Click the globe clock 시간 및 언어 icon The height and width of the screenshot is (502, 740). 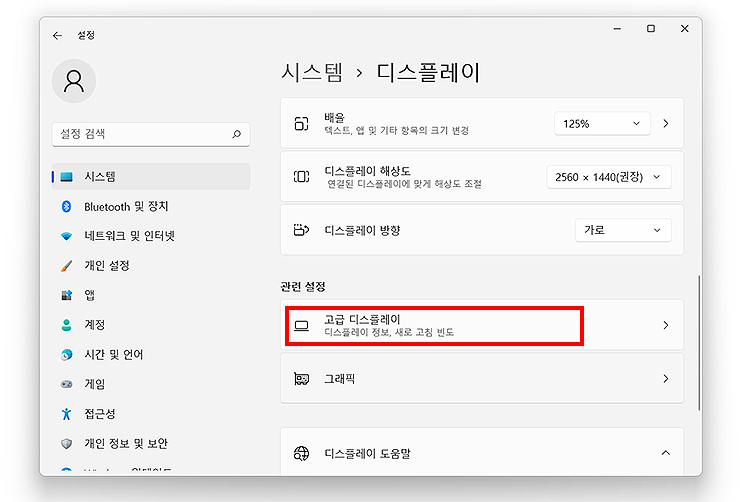point(67,355)
